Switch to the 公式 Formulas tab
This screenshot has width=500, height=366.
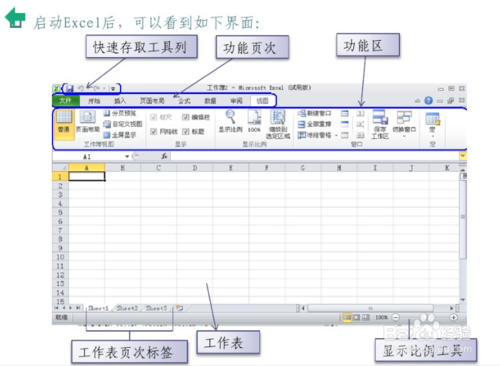184,101
